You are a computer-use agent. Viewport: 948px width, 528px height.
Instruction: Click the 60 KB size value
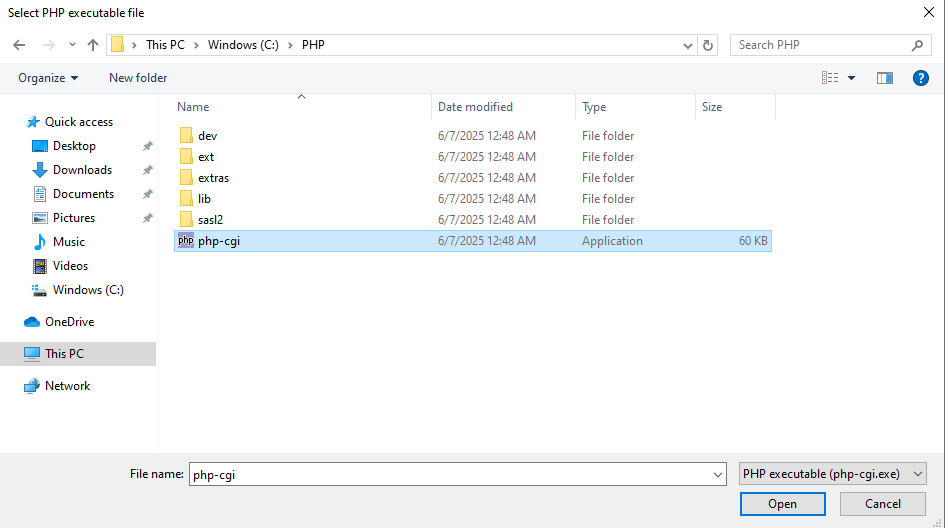click(x=753, y=241)
